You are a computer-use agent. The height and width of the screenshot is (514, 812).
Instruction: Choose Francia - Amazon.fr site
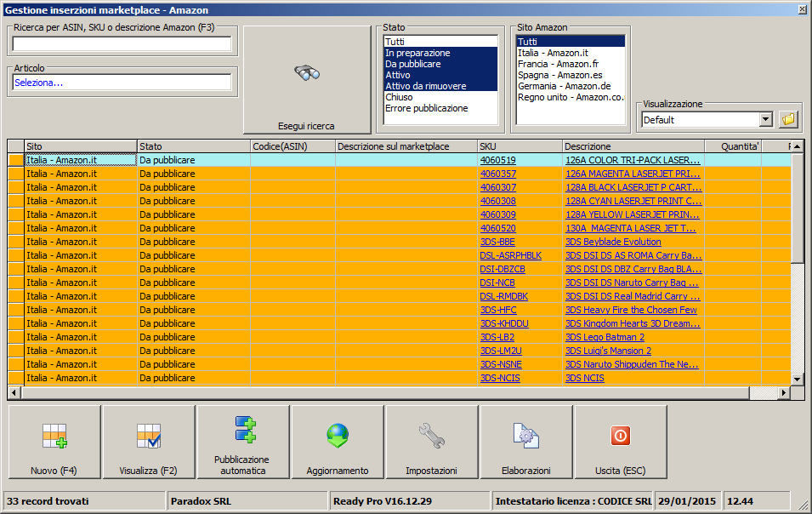[559, 64]
